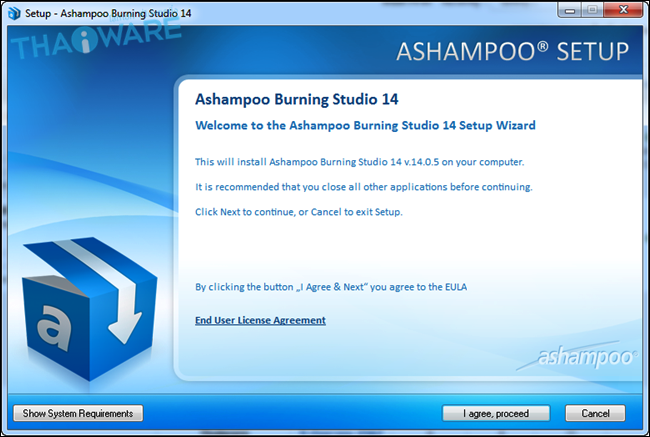Image resolution: width=650 pixels, height=437 pixels.
Task: Click the window title "Setup - Ashampoo Burning Studio 14"
Action: [108, 13]
